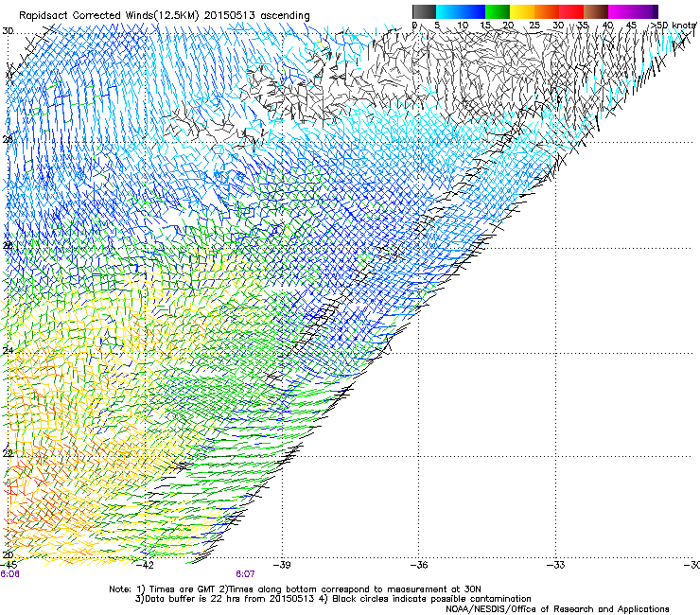The image size is (700, 615).
Task: Click the 'Black circles indicate possible contamination' note
Action: [x=431, y=599]
